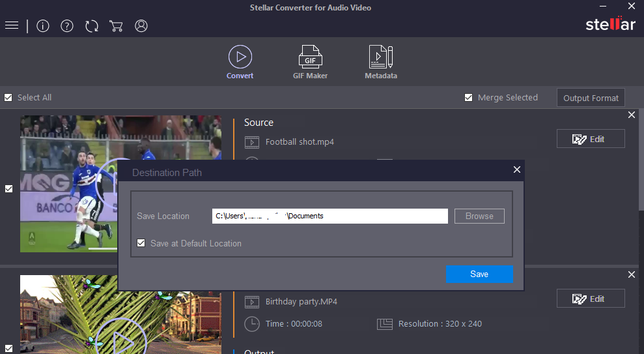Viewport: 644px width, 354px height.
Task: Open the Output Format button
Action: pos(591,98)
